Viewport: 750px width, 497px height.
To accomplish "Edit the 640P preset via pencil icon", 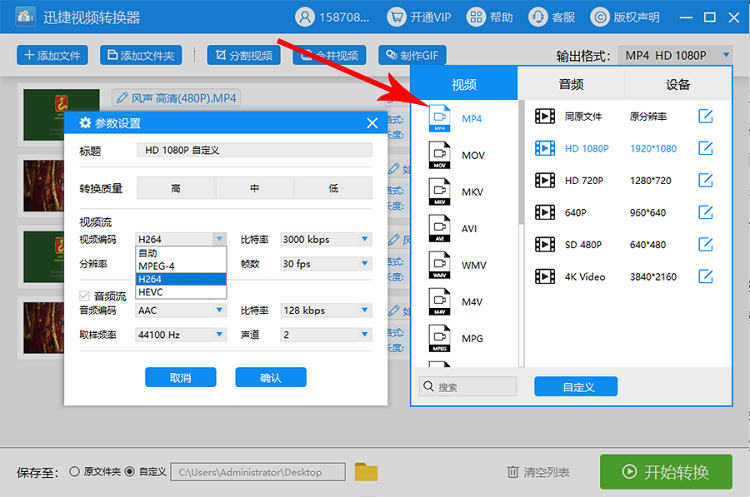I will coord(706,212).
